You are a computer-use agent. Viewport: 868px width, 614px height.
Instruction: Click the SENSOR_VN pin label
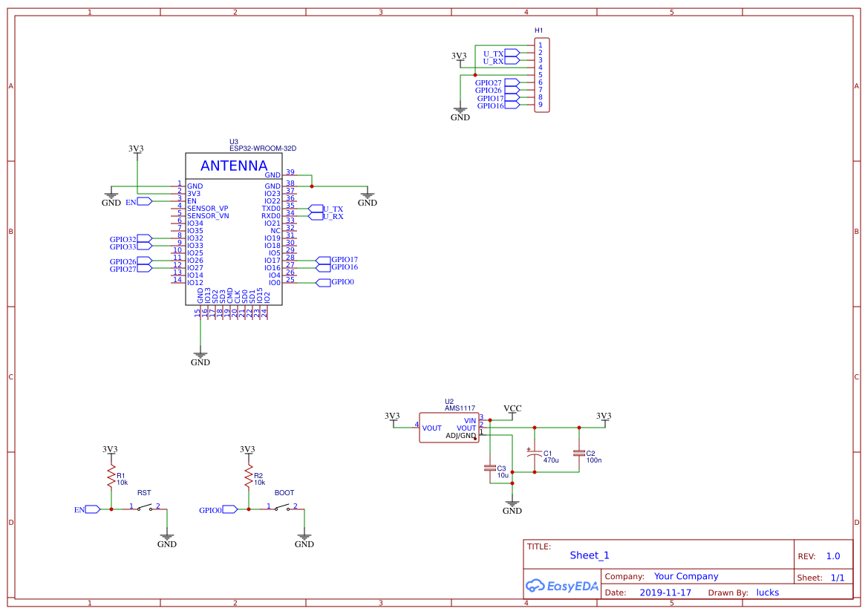(x=208, y=216)
